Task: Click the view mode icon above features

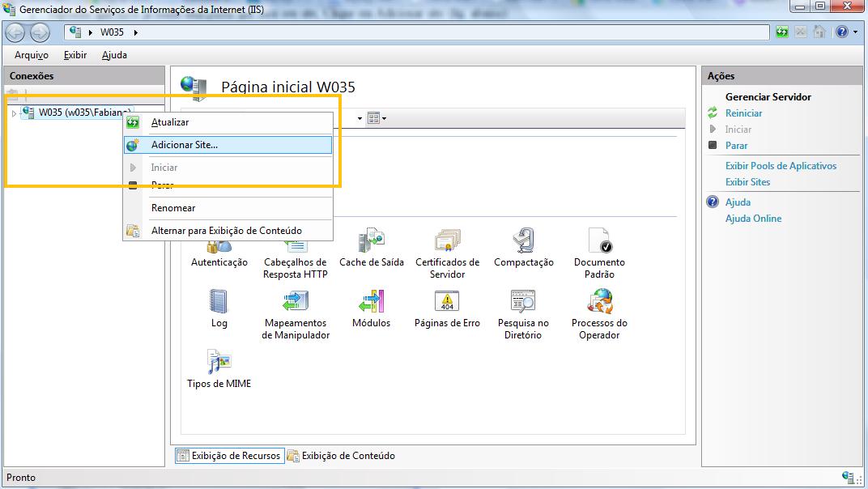Action: point(373,118)
